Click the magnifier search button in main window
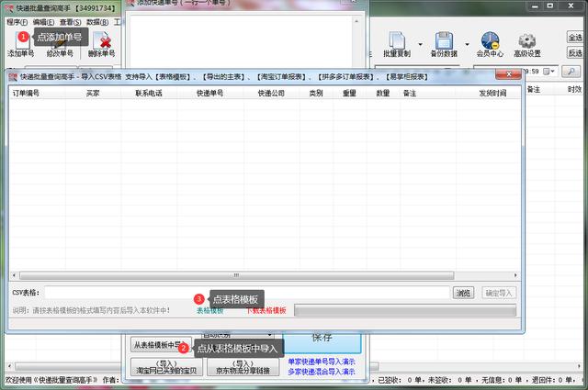Screen dimensions: 588x390 click(x=571, y=72)
